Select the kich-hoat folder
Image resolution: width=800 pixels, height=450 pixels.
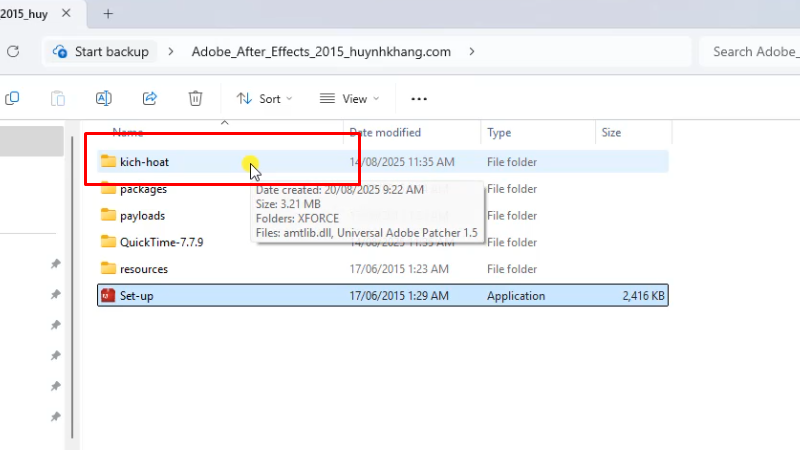pos(383,162)
